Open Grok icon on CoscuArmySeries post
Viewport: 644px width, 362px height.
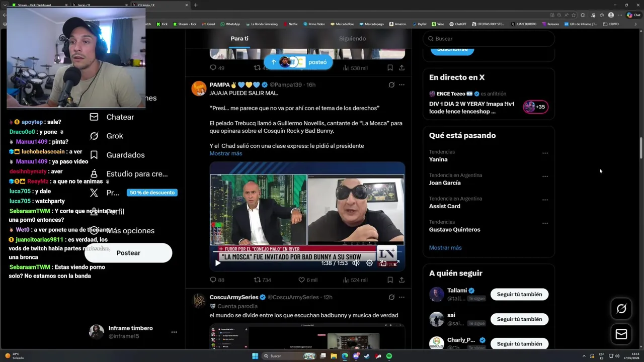coord(391,297)
